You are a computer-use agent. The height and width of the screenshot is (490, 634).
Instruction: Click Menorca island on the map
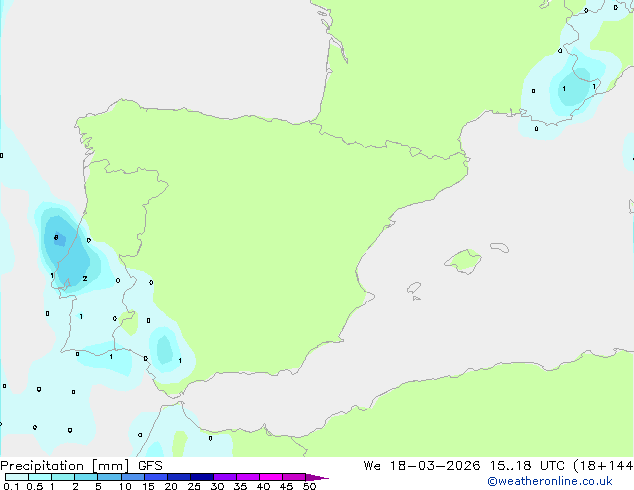(499, 247)
